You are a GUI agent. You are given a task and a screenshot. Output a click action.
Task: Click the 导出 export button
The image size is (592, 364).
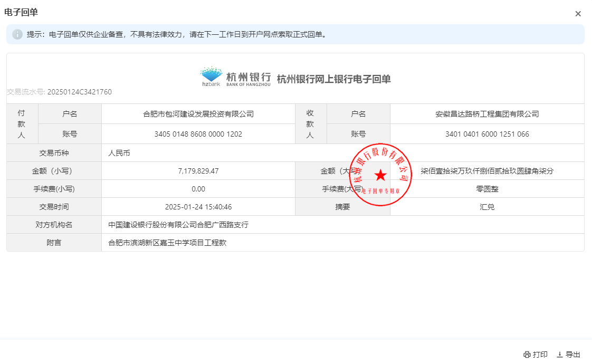click(568, 355)
